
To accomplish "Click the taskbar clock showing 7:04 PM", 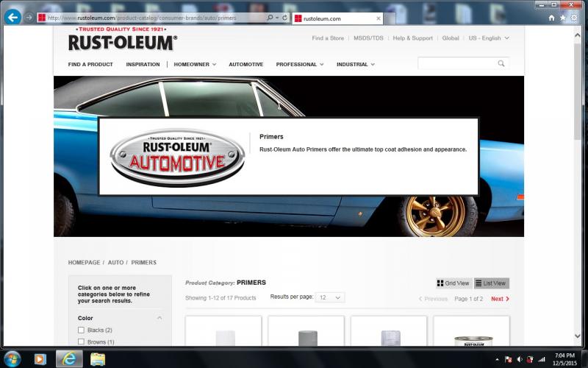I will 564,359.
